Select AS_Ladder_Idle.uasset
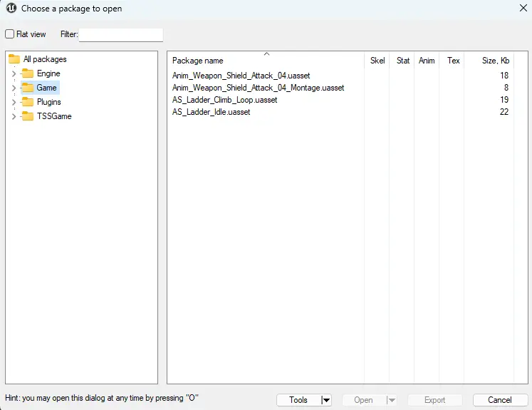Viewport: 532px width, 410px height. [x=211, y=112]
